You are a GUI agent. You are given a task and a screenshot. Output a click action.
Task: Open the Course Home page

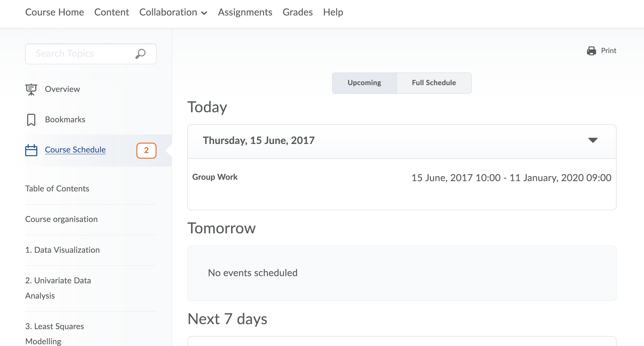pos(54,12)
